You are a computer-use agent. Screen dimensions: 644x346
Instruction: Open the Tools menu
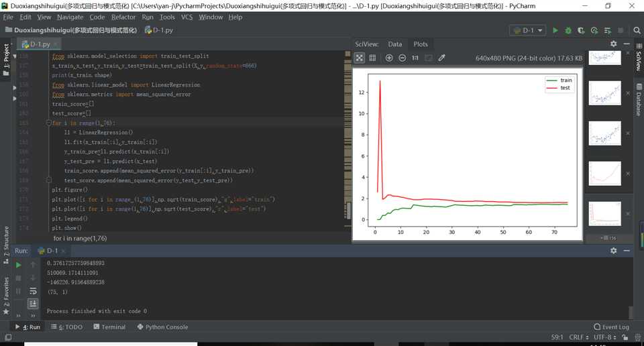pos(167,17)
